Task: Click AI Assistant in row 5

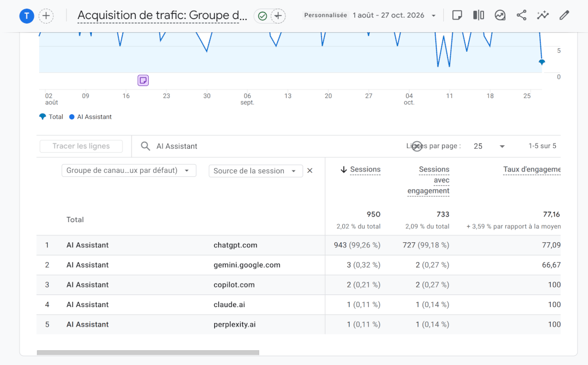Action: tap(87, 324)
